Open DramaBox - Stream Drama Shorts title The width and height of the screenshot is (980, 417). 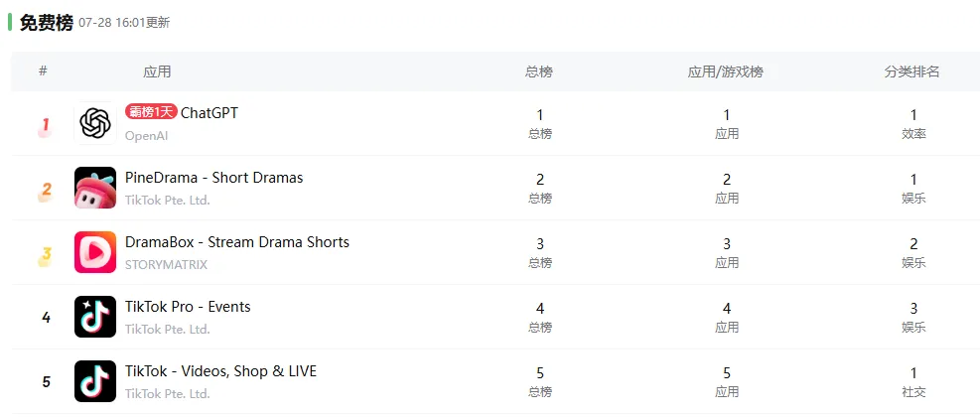(237, 242)
